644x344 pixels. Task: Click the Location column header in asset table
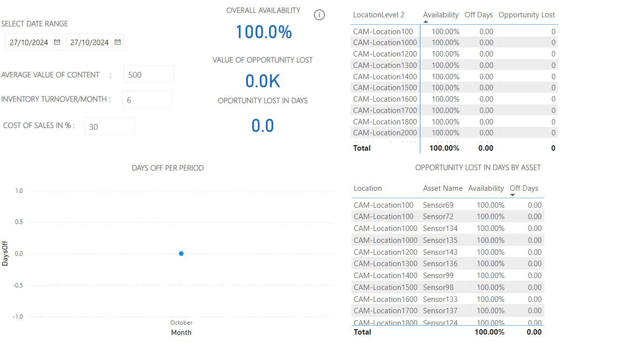coord(367,188)
